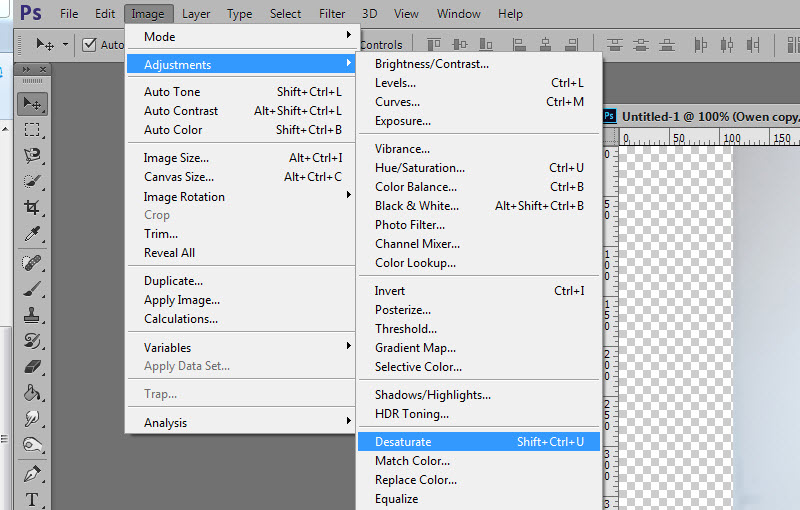The height and width of the screenshot is (510, 800).
Task: Expand the Analysis submenu
Action: tap(240, 422)
